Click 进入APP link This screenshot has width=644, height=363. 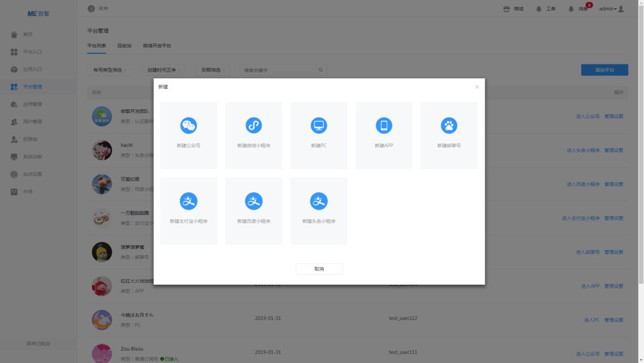590,286
